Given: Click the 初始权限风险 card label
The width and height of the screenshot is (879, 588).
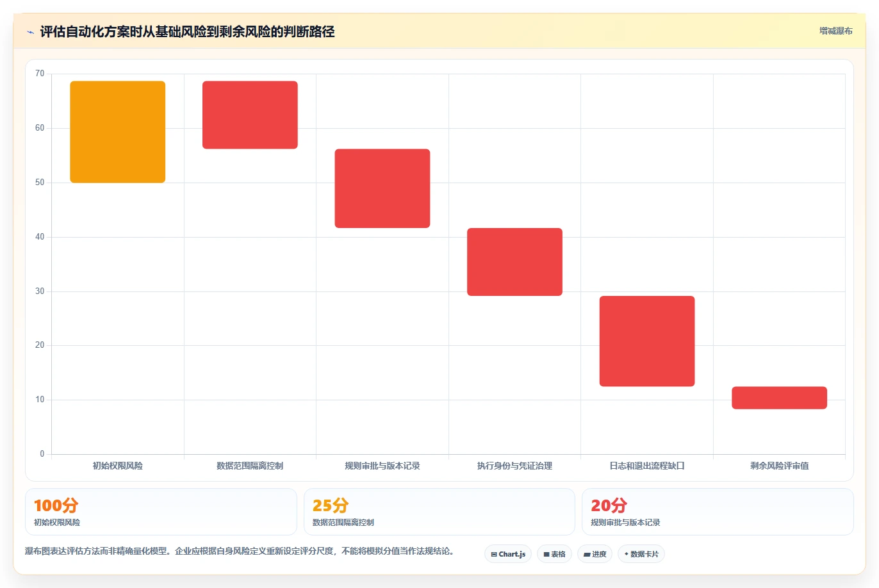Looking at the screenshot, I should coord(57,523).
